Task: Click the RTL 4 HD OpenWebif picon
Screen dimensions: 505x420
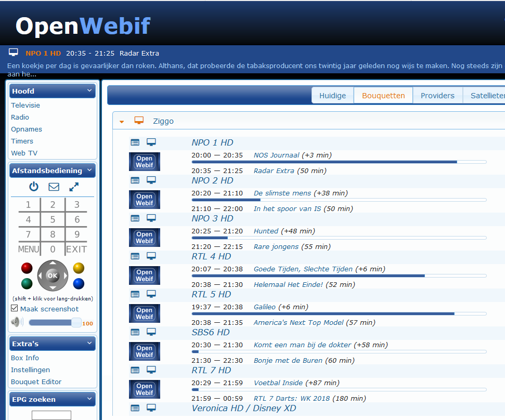Action: click(145, 275)
